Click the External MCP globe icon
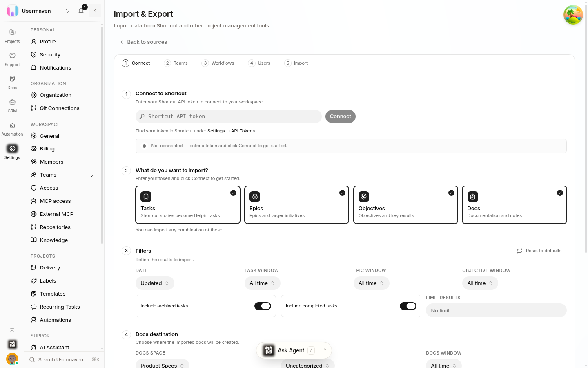The height and width of the screenshot is (368, 588). [34, 214]
